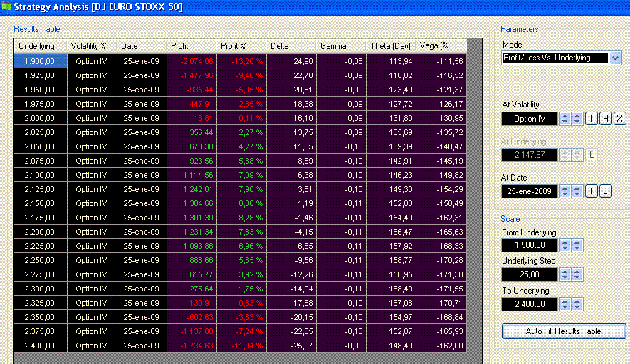Click delta value 24,90

[x=291, y=61]
